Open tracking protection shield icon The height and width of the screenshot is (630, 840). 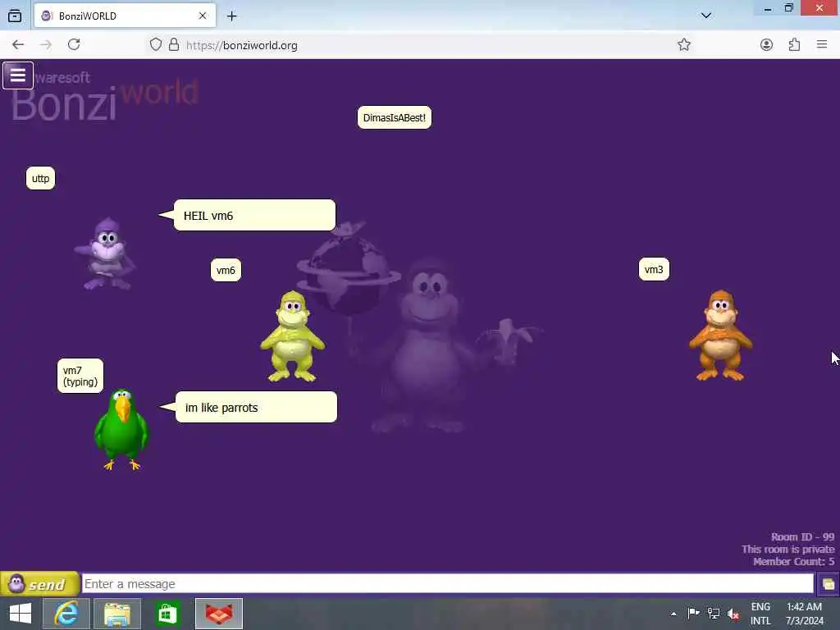[x=155, y=45]
